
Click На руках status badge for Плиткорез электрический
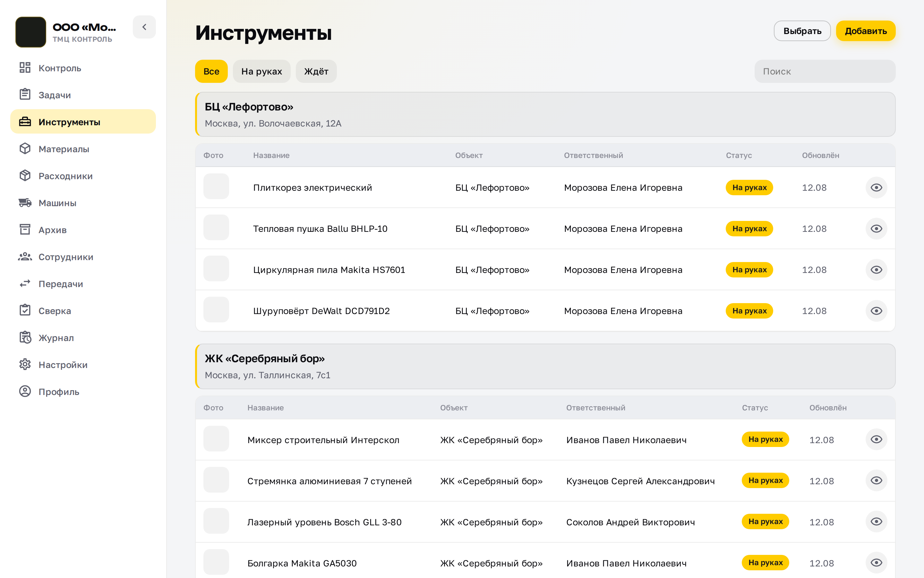tap(749, 188)
